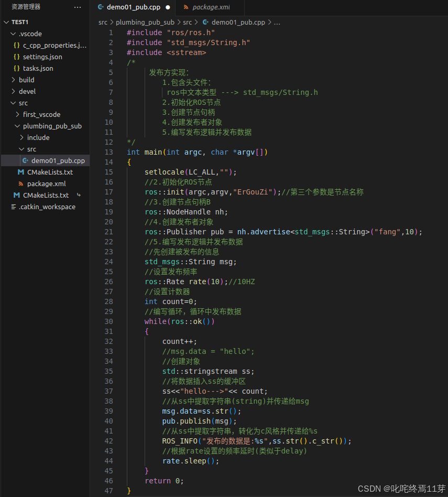Click line number 47 in the gutter
The image size is (448, 497).
click(x=108, y=491)
